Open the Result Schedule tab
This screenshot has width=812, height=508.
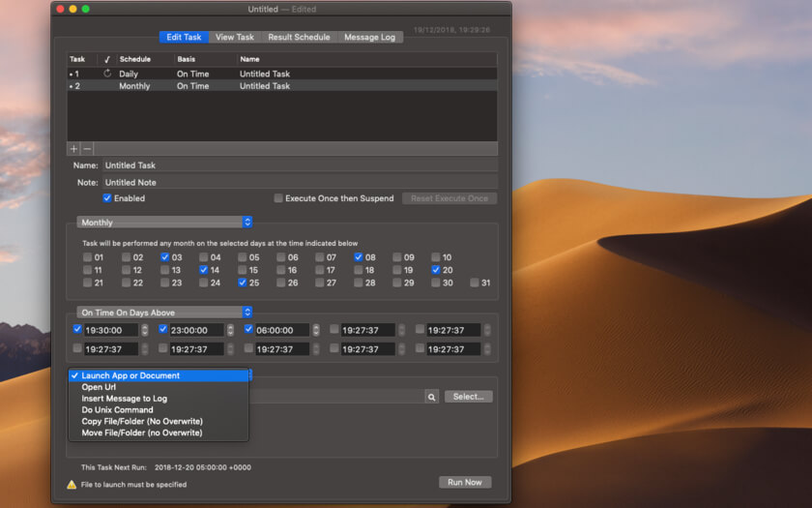(299, 37)
